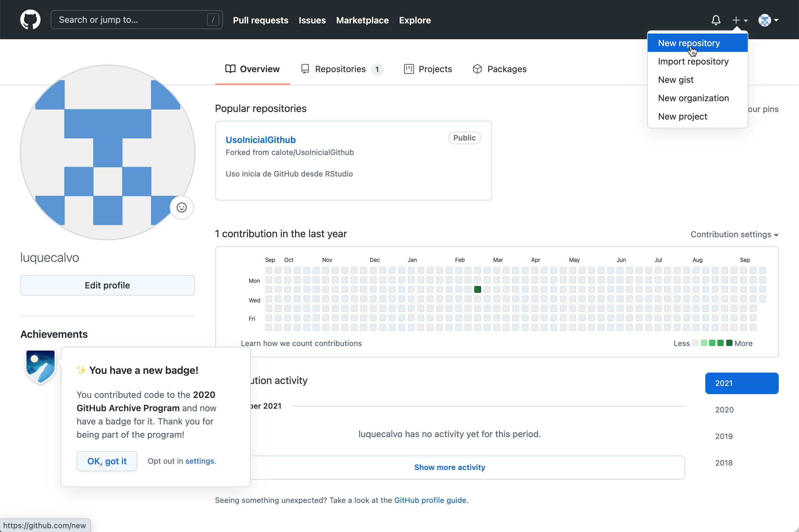Select New gist from the menu
The height and width of the screenshot is (532, 799).
click(x=697, y=80)
